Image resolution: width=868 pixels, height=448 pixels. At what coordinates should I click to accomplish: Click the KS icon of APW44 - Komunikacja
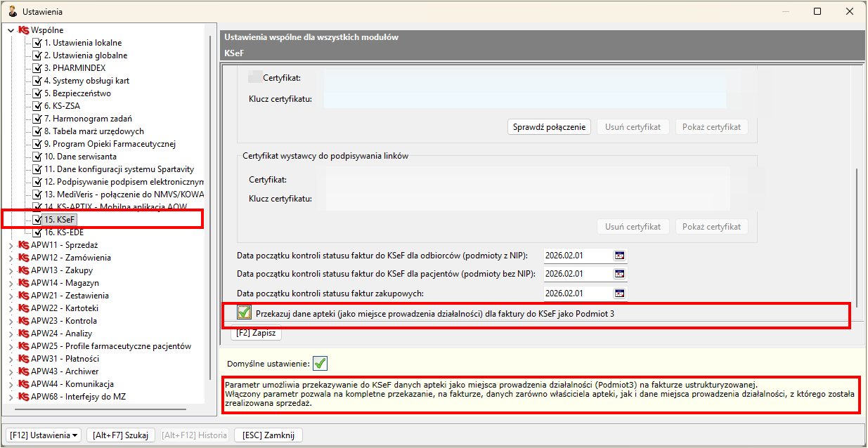click(24, 384)
